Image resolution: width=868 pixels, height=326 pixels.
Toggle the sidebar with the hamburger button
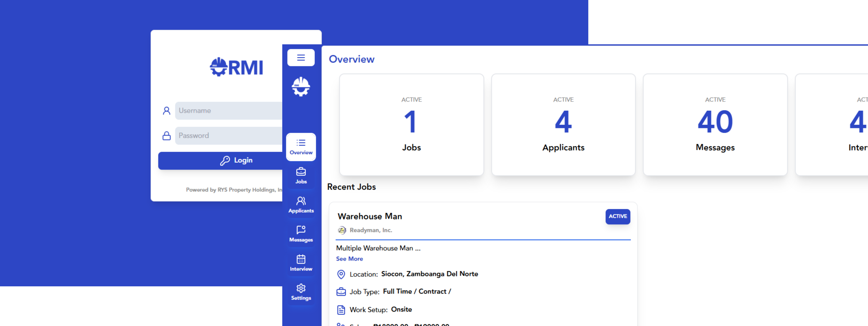pos(301,57)
